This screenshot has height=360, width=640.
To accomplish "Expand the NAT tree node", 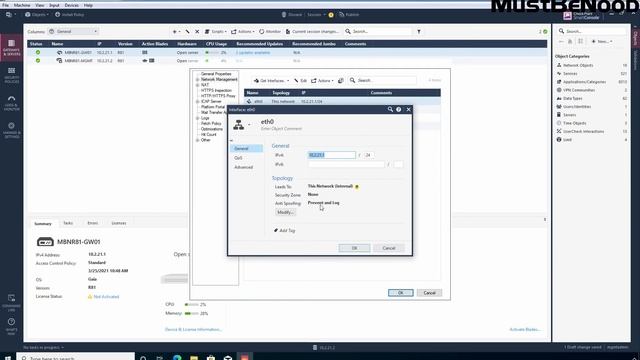I will point(198,85).
